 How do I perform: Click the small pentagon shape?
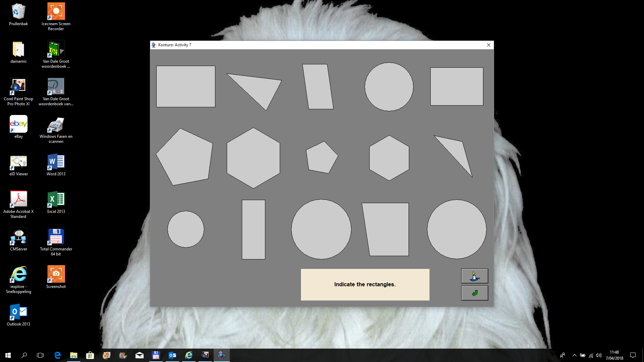coord(322,158)
